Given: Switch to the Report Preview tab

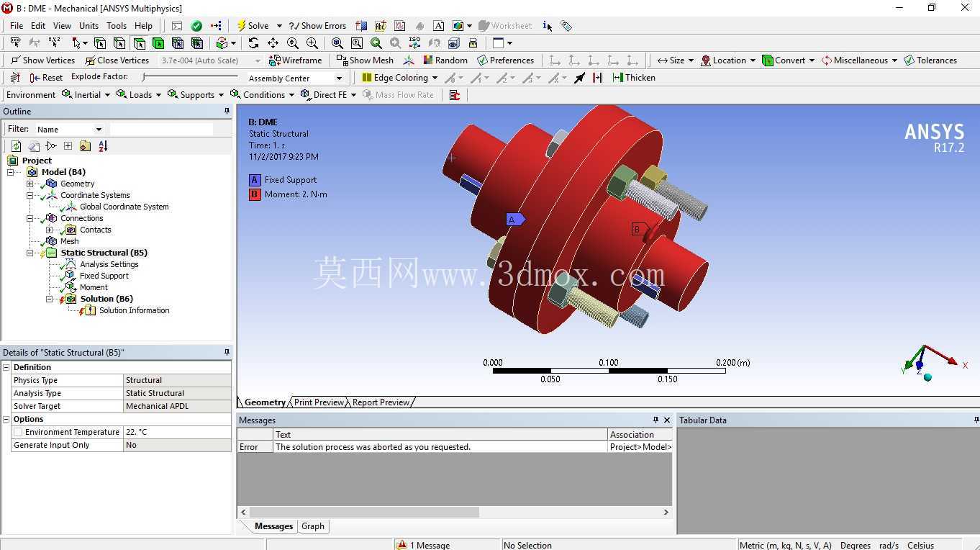Looking at the screenshot, I should (x=381, y=402).
